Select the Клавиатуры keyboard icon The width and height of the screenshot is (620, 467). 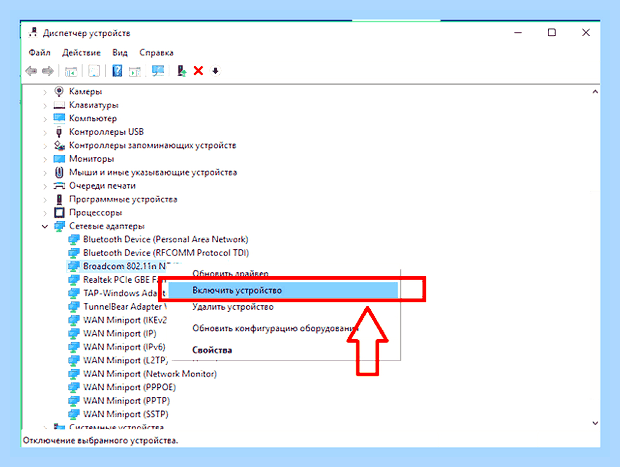click(59, 105)
